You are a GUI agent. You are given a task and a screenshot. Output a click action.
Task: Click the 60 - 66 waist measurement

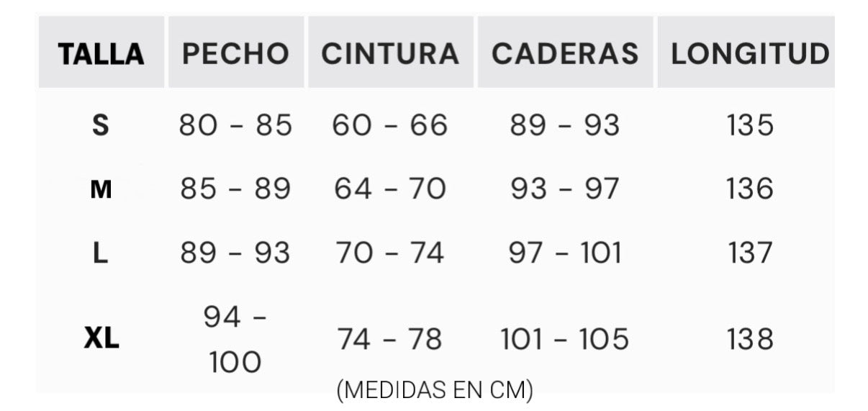click(x=389, y=126)
